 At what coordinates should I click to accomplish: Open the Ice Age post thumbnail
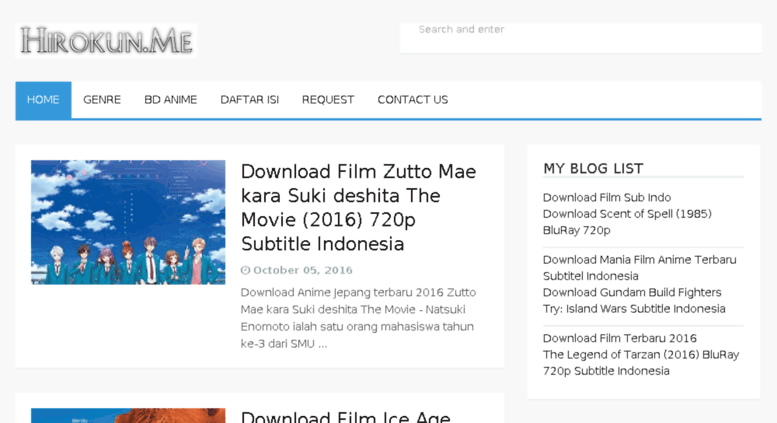coord(128,416)
